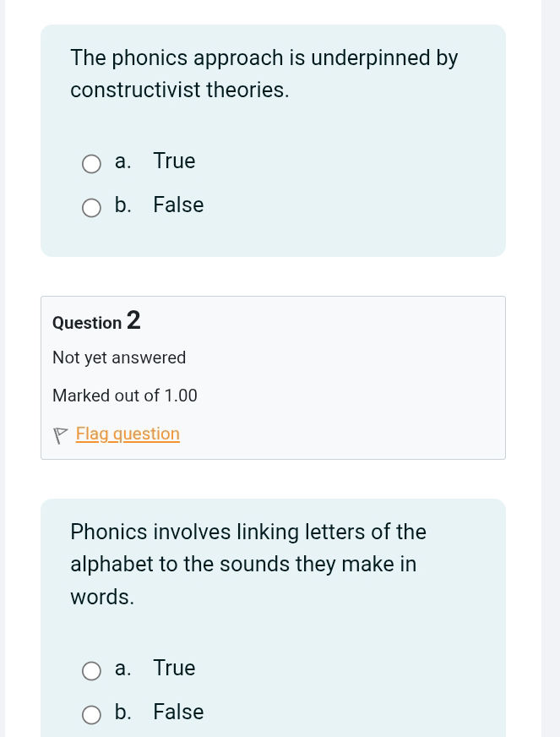Click the 'Marked out of 1.00' text

point(124,396)
